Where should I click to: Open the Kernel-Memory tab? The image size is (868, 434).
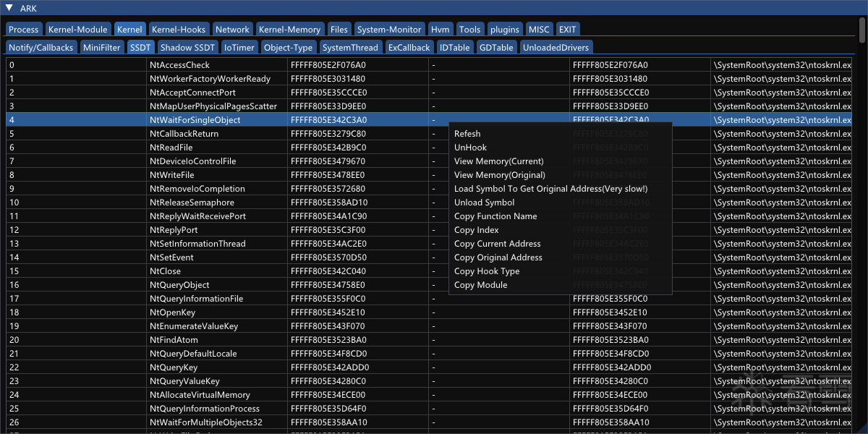point(289,30)
